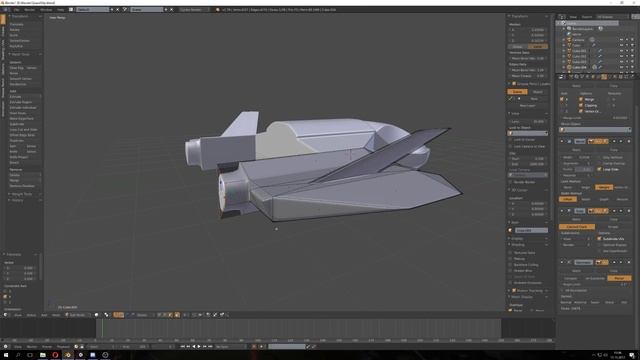Toggle Subdivide UVs checkbox

pyautogui.click(x=599, y=238)
